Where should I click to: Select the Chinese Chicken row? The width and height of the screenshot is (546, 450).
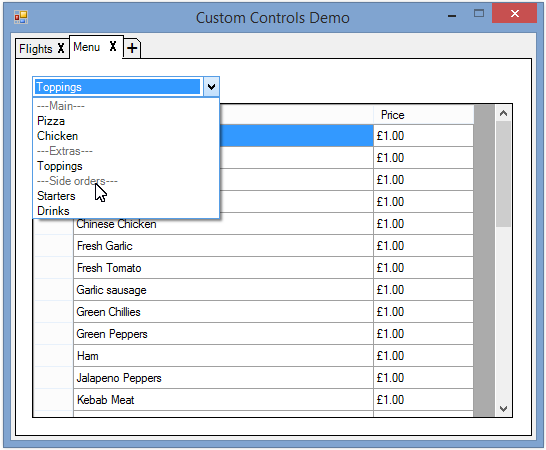[223, 224]
